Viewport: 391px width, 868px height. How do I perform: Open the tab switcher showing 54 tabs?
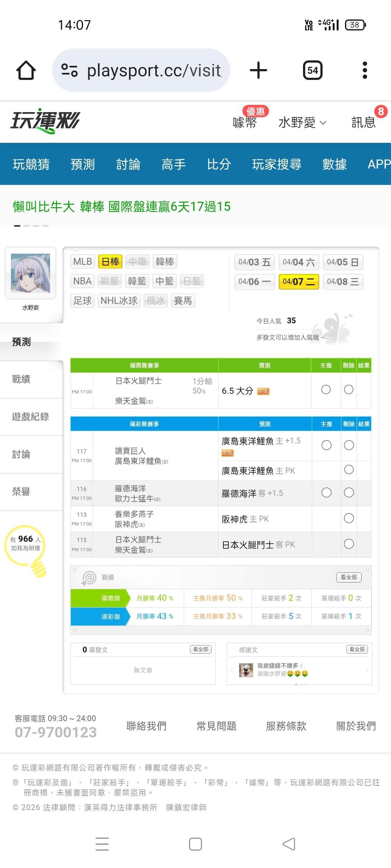click(x=312, y=70)
